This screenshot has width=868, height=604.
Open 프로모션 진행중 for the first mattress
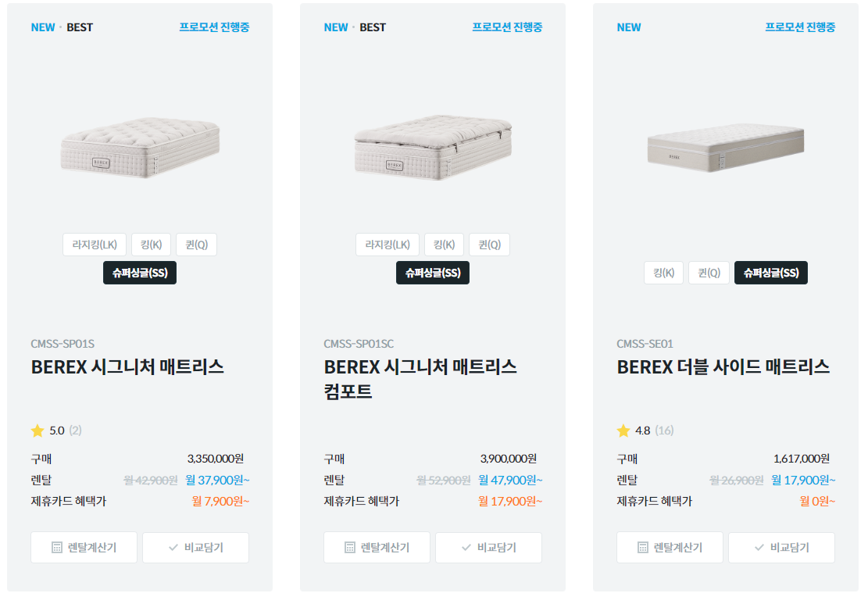point(215,27)
